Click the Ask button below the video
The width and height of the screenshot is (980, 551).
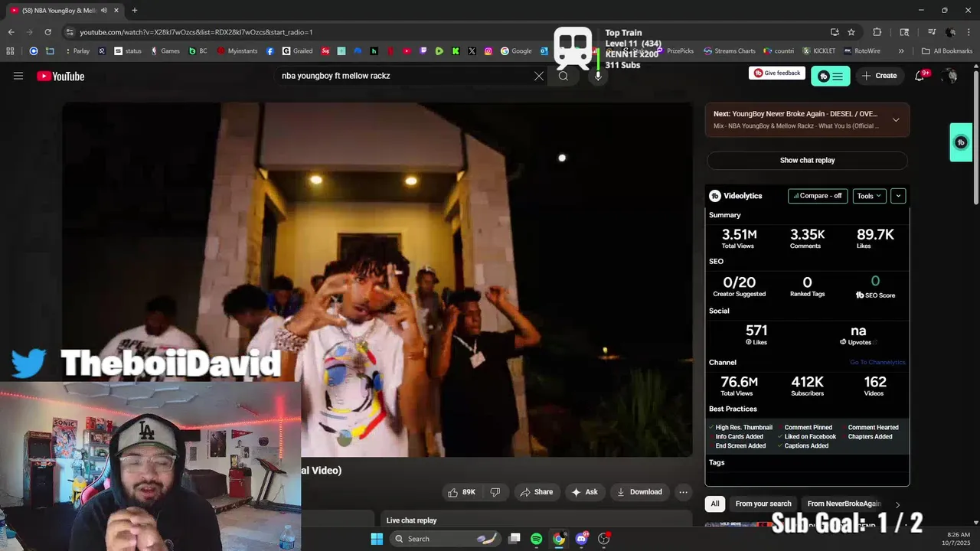pos(584,492)
